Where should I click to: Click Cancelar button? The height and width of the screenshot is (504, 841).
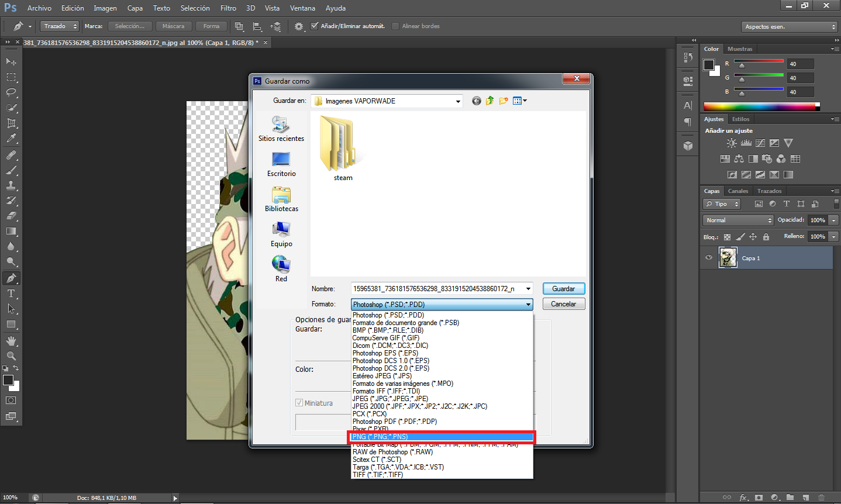pos(564,304)
